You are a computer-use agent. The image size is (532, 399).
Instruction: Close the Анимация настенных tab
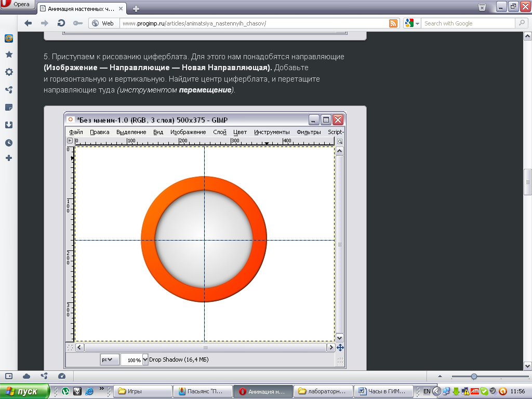(121, 8)
